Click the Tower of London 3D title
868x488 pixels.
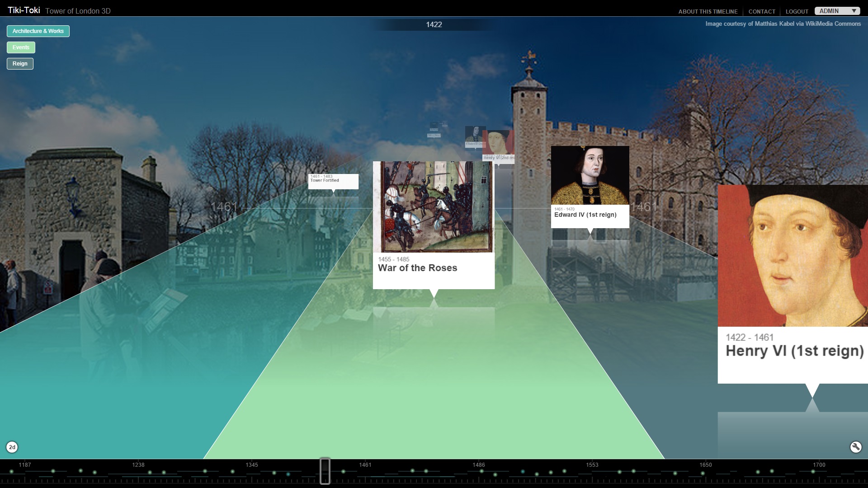[x=78, y=11]
